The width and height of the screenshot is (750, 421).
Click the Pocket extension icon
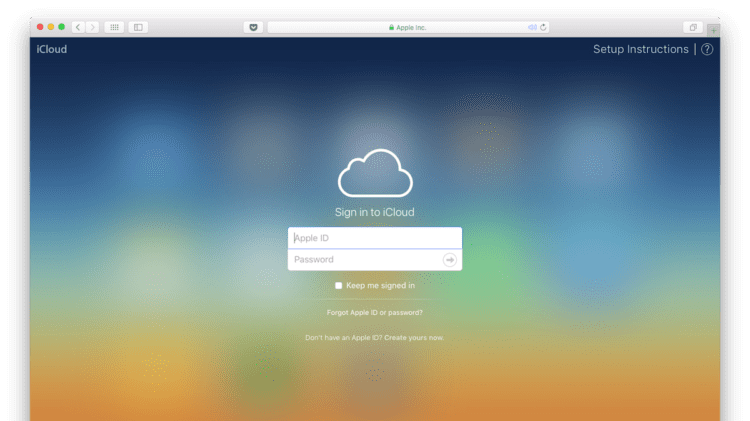(252, 27)
